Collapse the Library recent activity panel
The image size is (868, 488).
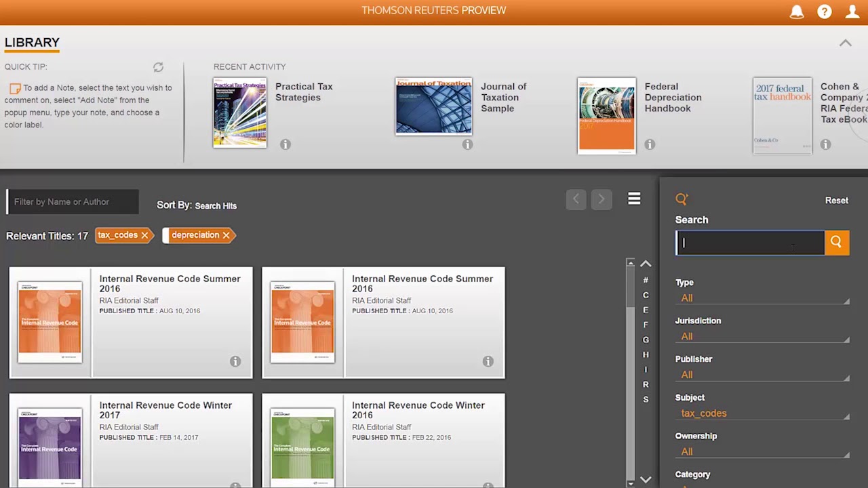(845, 43)
